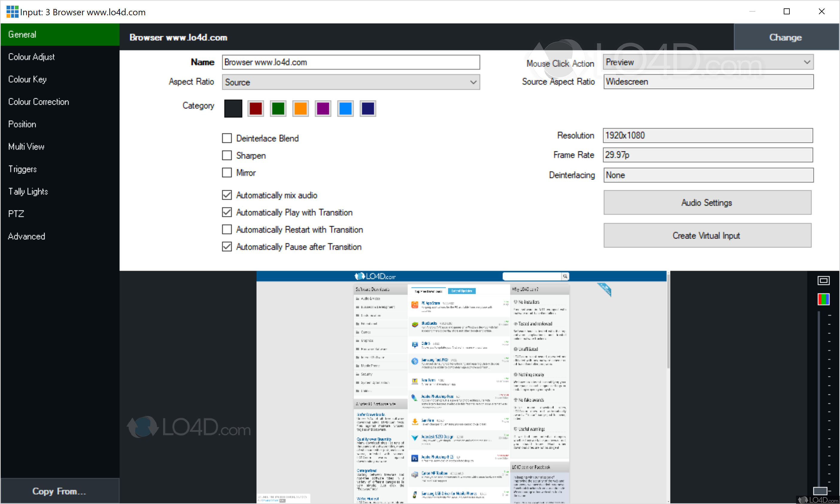Open Colour Correction settings
This screenshot has height=504, width=840.
[x=60, y=102]
